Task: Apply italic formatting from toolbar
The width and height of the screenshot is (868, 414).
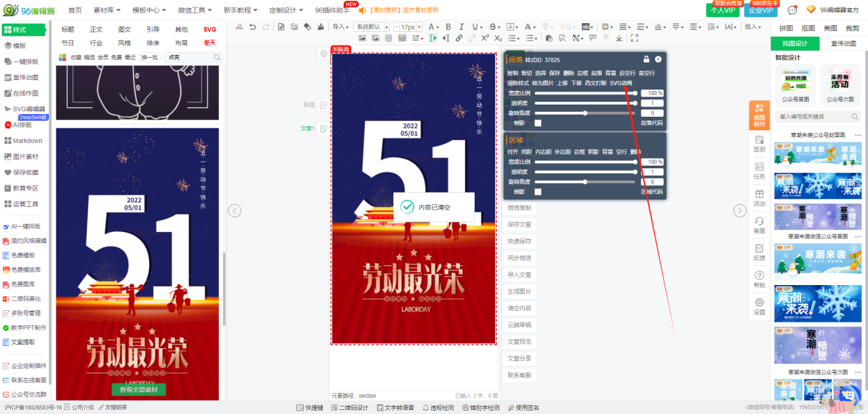Action: pyautogui.click(x=460, y=27)
